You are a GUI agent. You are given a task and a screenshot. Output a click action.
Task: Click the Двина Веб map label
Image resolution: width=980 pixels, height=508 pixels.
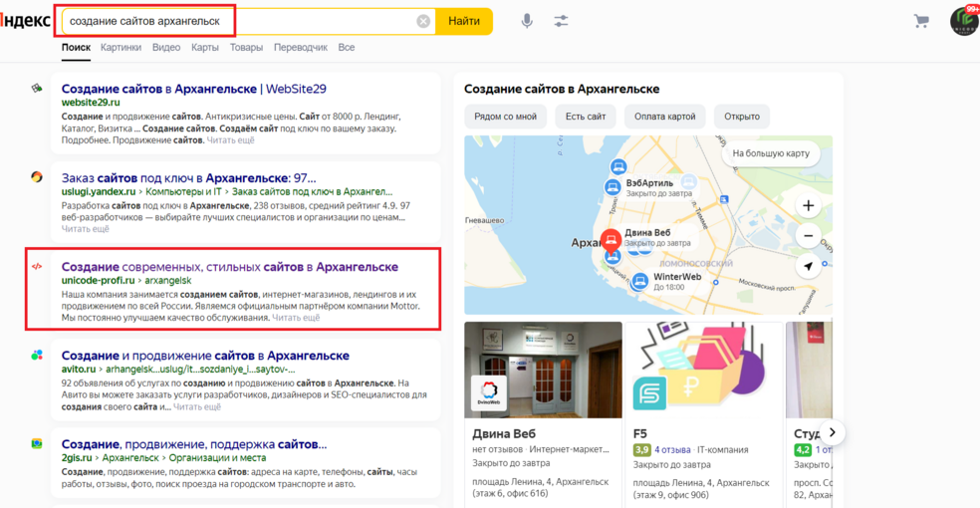647,232
